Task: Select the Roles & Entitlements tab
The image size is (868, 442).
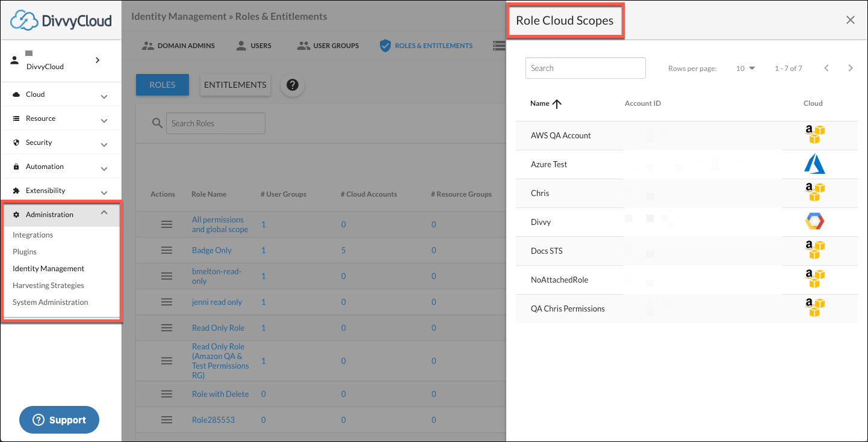Action: 426,46
